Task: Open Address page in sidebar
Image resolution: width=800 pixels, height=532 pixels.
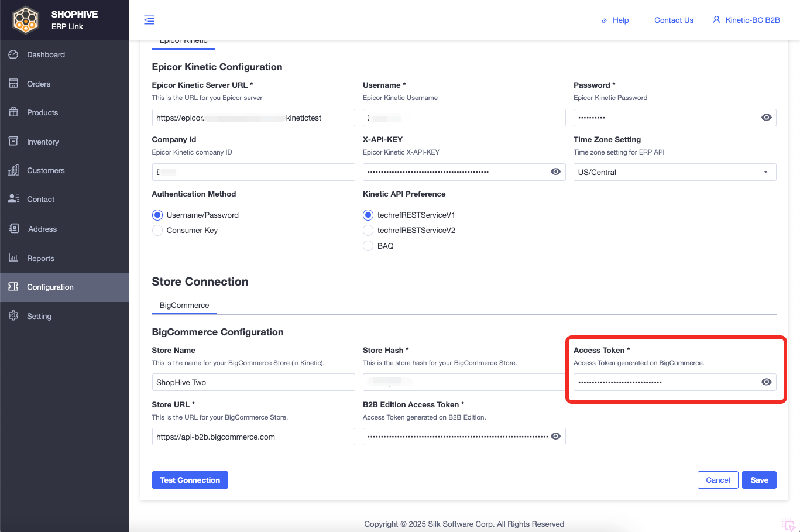Action: 64,229
